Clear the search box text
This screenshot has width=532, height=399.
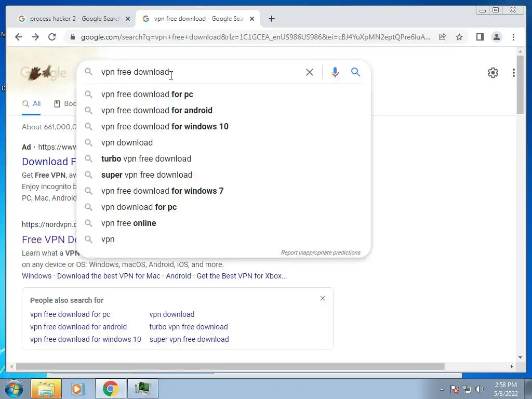[x=310, y=72]
